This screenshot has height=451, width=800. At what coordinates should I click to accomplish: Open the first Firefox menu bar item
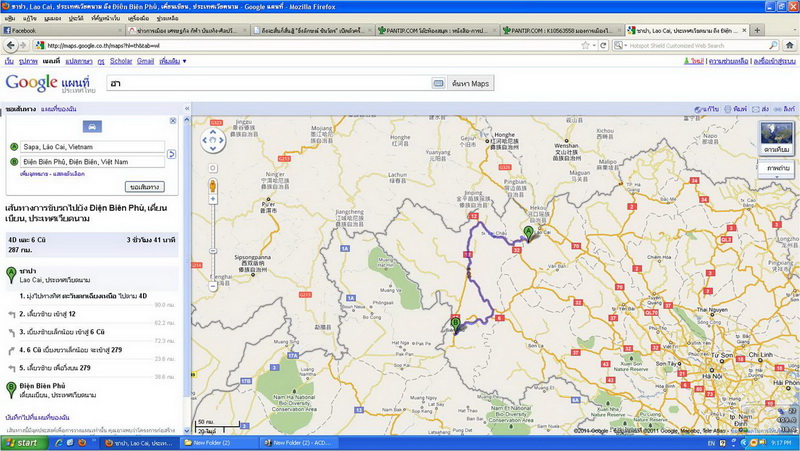tap(10, 18)
